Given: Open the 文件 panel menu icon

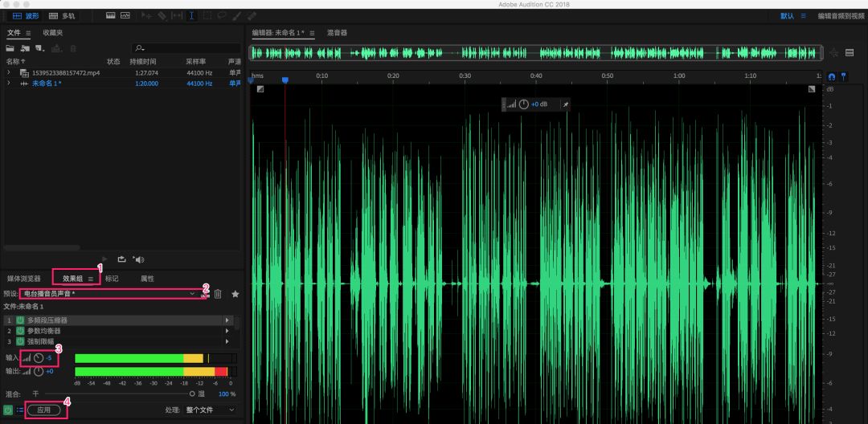Looking at the screenshot, I should pyautogui.click(x=29, y=33).
